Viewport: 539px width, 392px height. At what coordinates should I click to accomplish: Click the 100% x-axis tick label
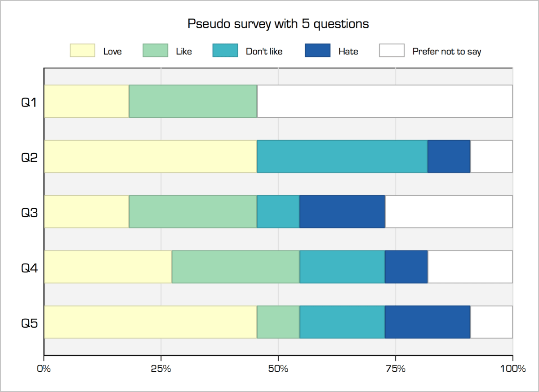coord(512,369)
